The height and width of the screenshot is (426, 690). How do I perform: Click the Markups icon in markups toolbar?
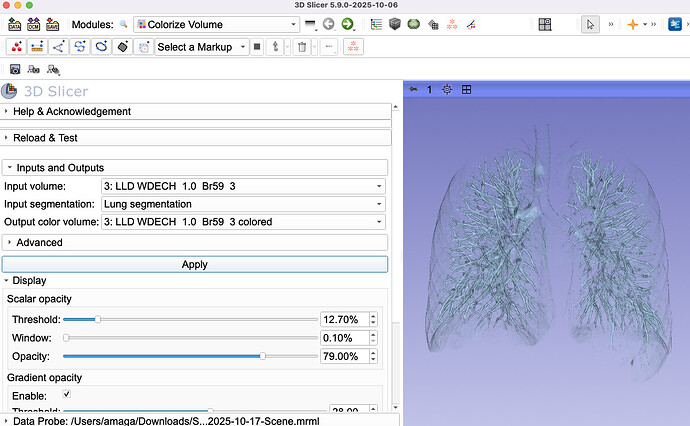point(353,47)
